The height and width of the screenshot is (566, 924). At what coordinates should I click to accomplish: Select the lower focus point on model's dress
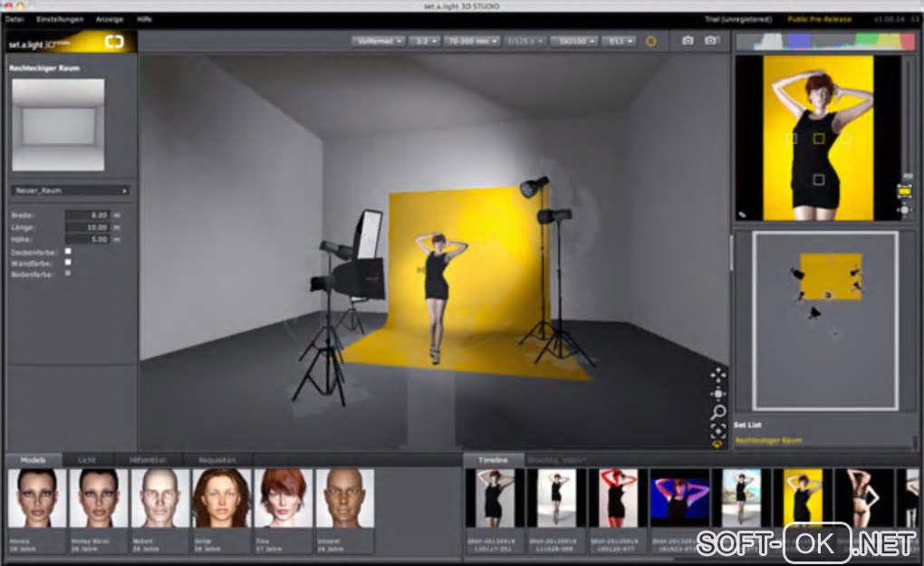click(819, 179)
